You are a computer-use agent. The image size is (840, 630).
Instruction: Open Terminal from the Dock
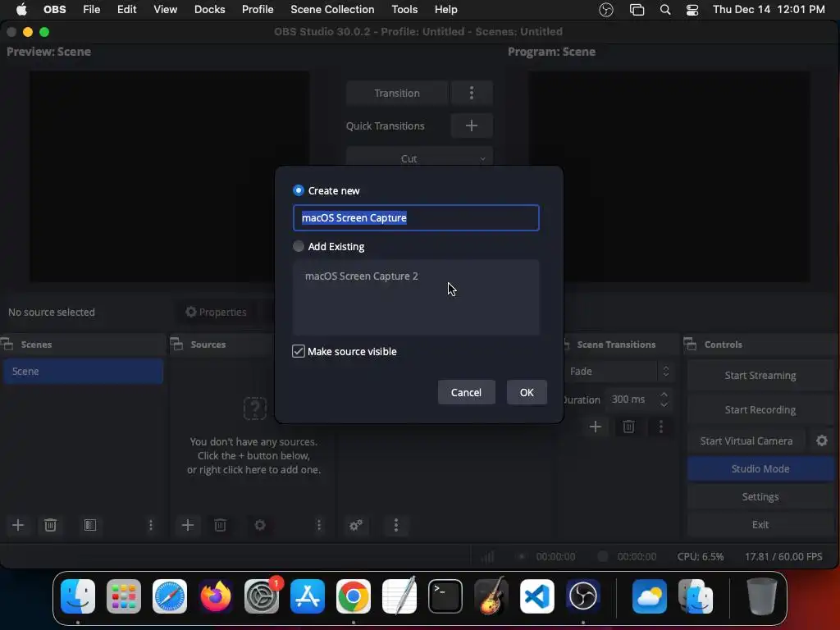pyautogui.click(x=445, y=596)
